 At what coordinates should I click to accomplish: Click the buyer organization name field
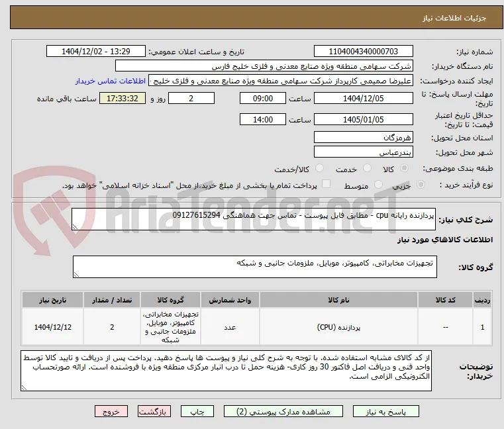(x=264, y=66)
